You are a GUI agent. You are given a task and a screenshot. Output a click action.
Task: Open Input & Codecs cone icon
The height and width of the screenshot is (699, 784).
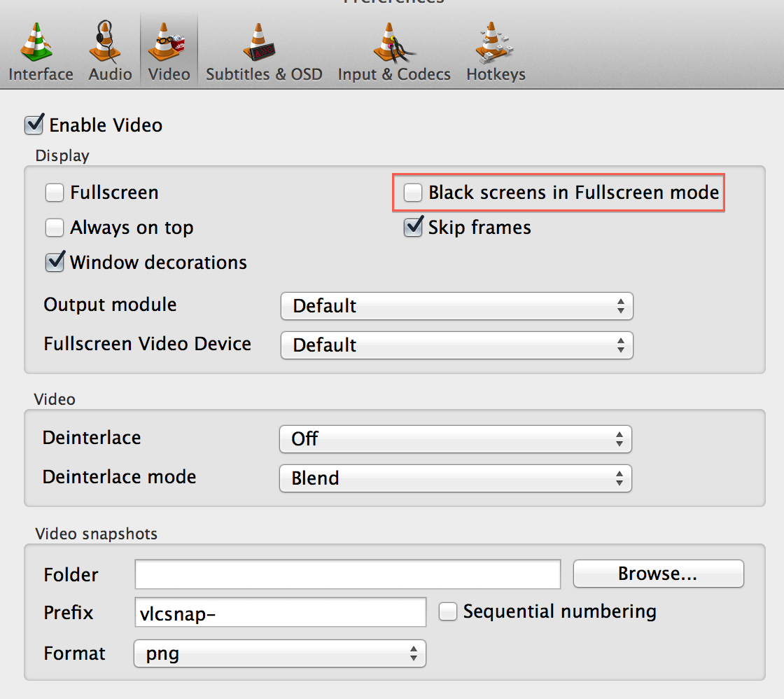(x=393, y=43)
